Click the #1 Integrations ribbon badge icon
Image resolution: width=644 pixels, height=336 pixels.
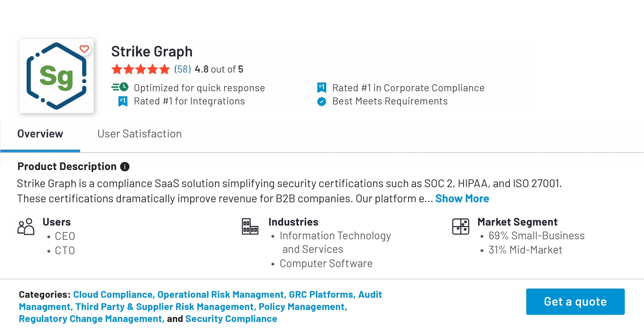click(x=123, y=101)
